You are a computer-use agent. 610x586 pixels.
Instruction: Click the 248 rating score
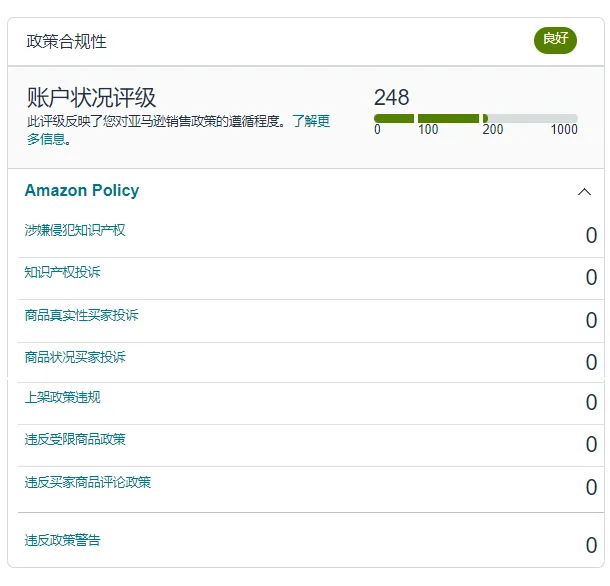(391, 97)
